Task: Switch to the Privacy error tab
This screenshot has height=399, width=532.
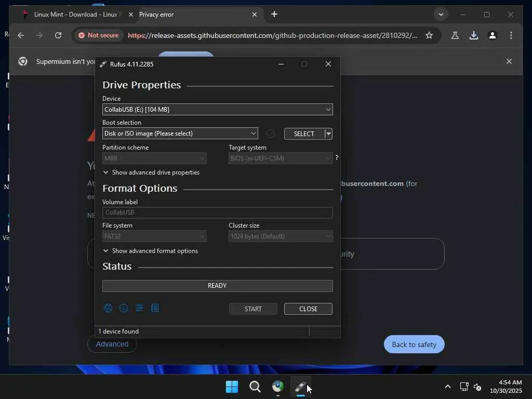Action: (196, 15)
